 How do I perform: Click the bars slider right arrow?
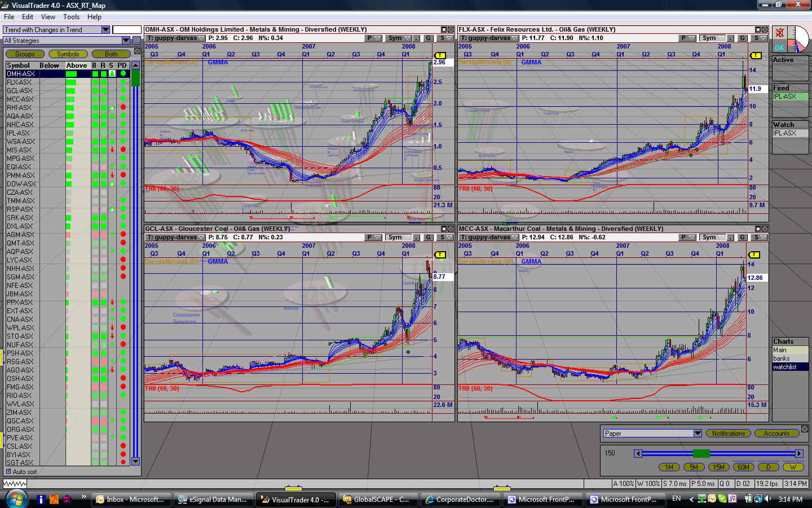(x=799, y=453)
